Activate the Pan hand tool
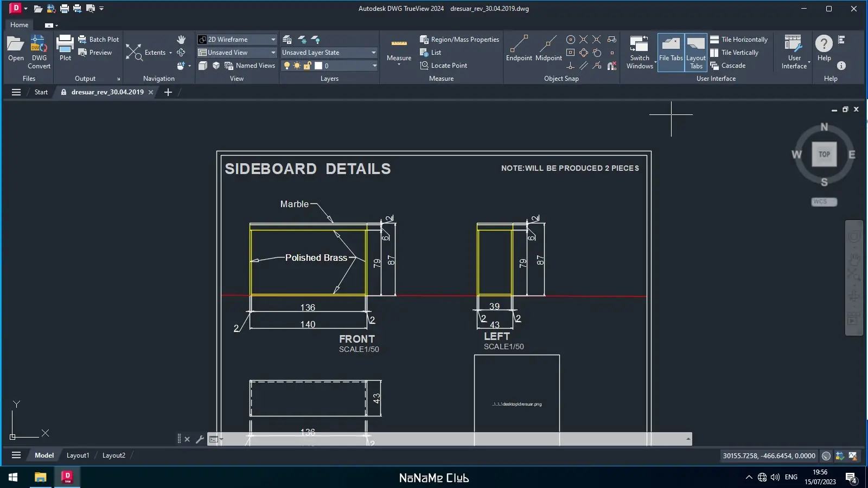The height and width of the screenshot is (488, 868). 181,40
